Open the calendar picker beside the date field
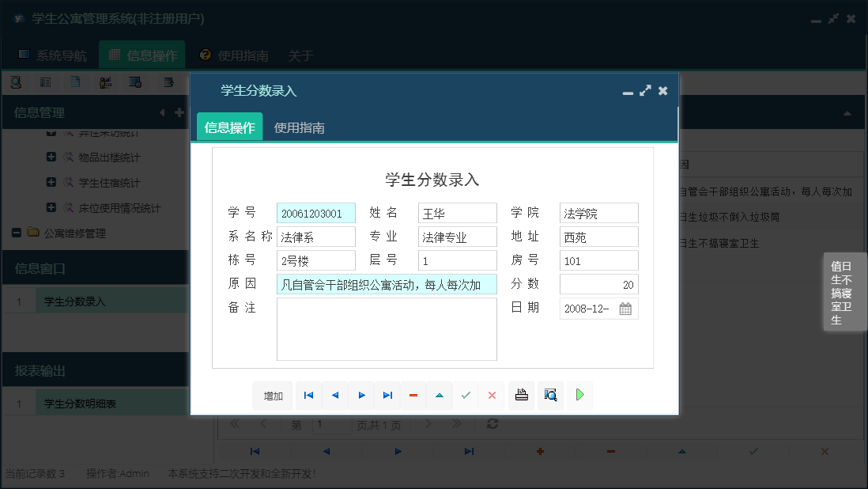 coord(627,309)
